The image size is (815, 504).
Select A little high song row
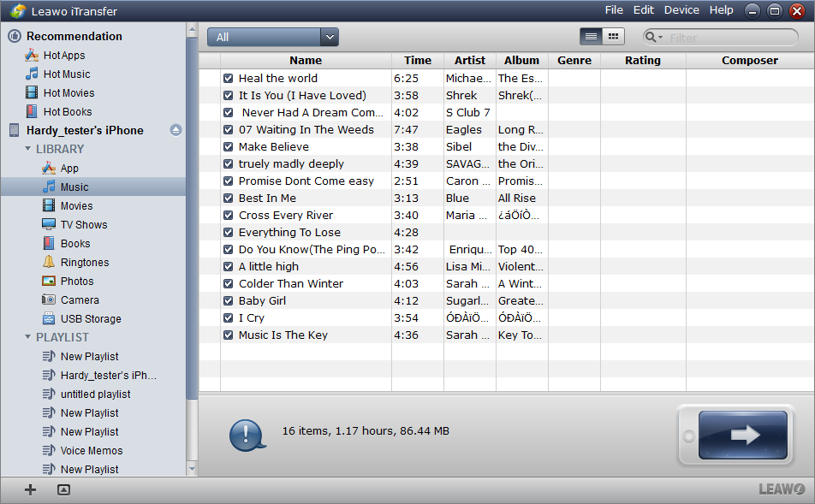click(506, 267)
